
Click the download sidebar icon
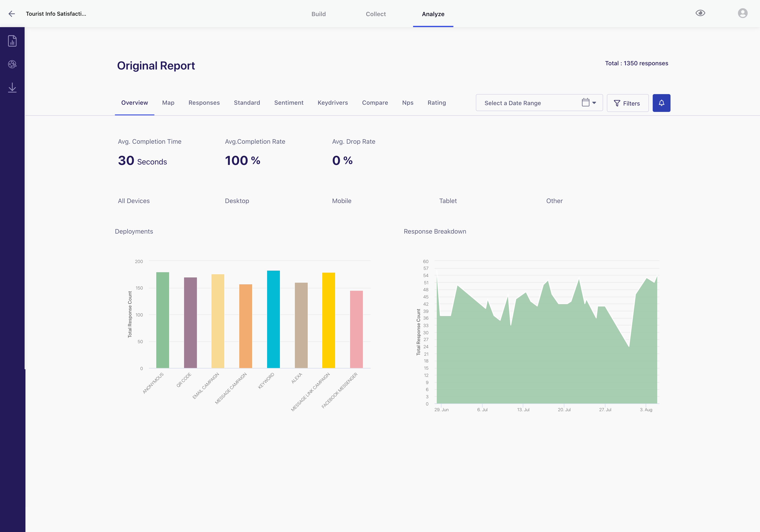pyautogui.click(x=12, y=88)
